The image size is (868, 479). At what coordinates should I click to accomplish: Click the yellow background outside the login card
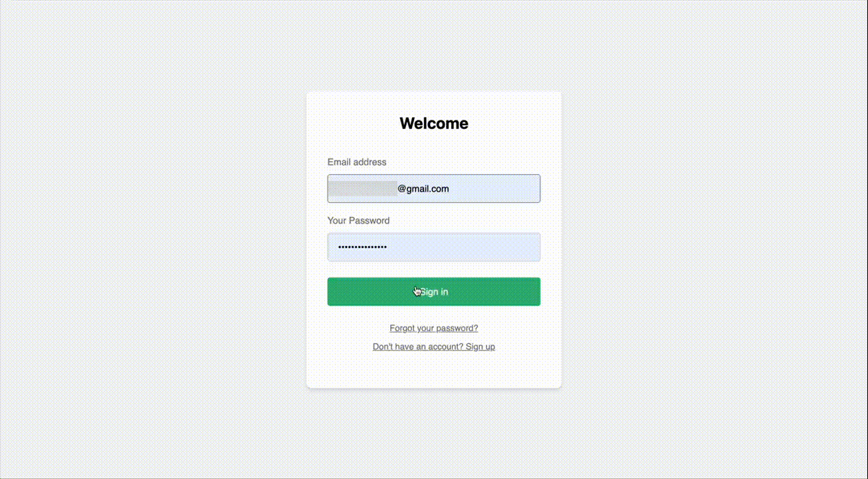[x=133, y=239]
